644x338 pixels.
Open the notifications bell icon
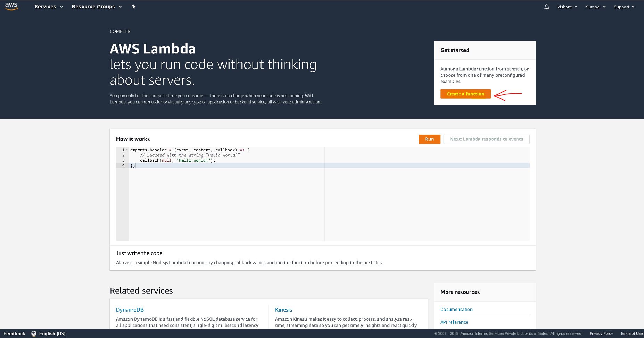[546, 7]
